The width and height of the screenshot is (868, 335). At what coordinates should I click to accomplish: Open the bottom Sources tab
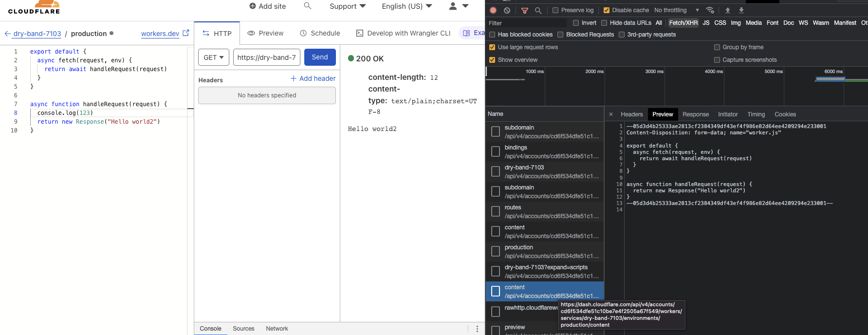(243, 329)
